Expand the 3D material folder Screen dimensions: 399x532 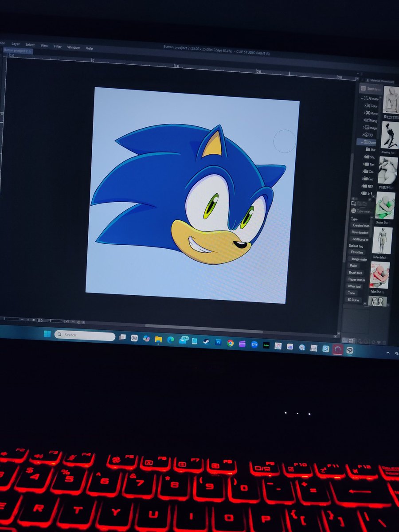[364, 134]
